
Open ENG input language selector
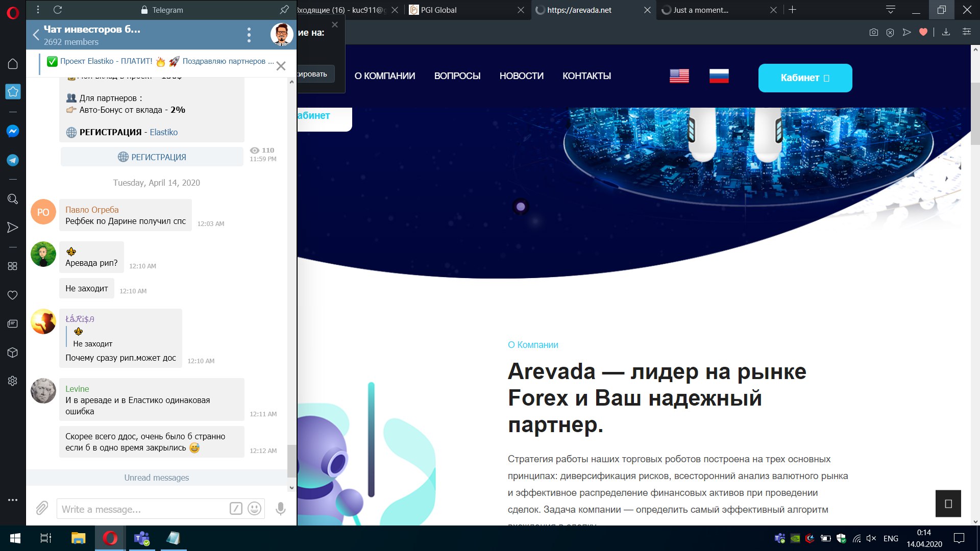(x=891, y=538)
